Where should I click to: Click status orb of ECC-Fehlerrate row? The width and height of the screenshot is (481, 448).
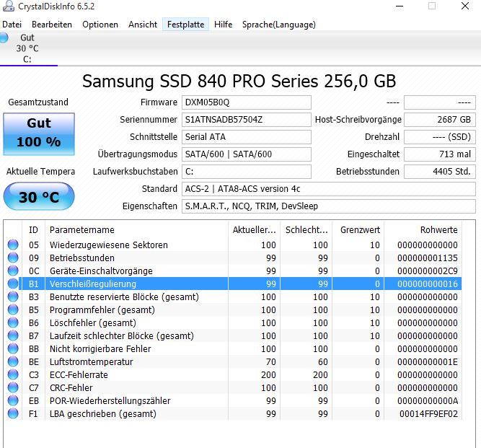coord(13,374)
